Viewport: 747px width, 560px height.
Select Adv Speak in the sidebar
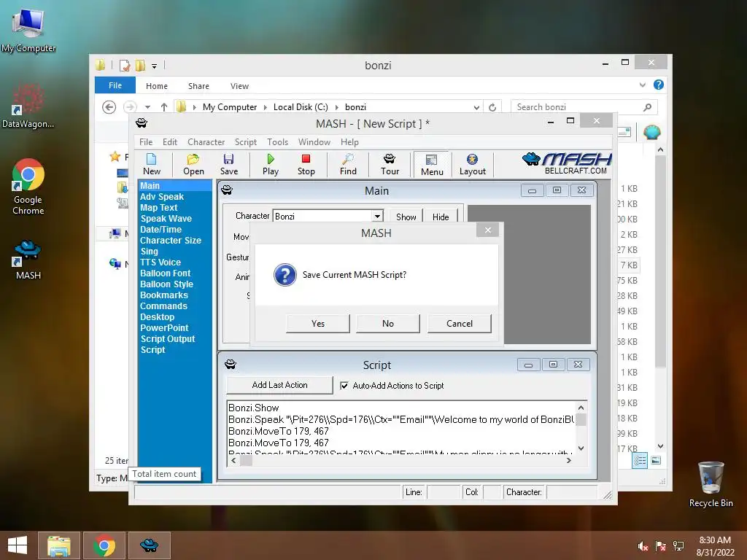(162, 197)
